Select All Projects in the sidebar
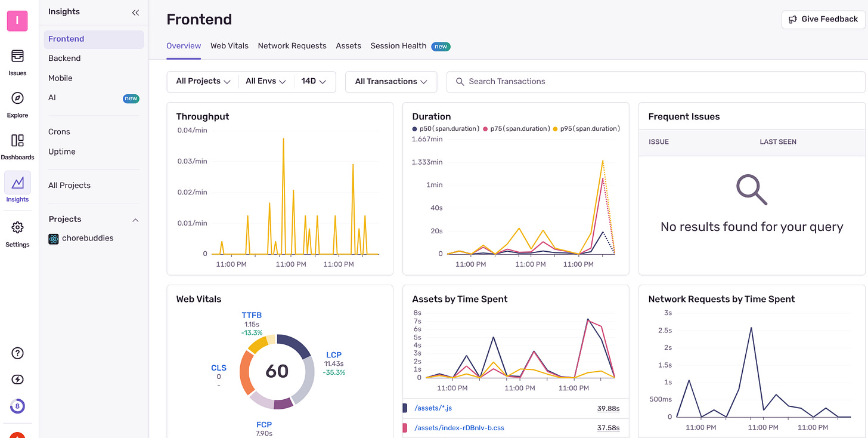Image resolution: width=868 pixels, height=438 pixels. click(94, 186)
